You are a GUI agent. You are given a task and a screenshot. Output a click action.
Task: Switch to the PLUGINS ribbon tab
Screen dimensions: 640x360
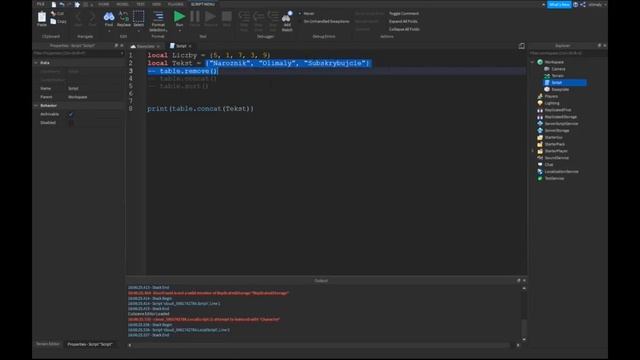click(176, 4)
